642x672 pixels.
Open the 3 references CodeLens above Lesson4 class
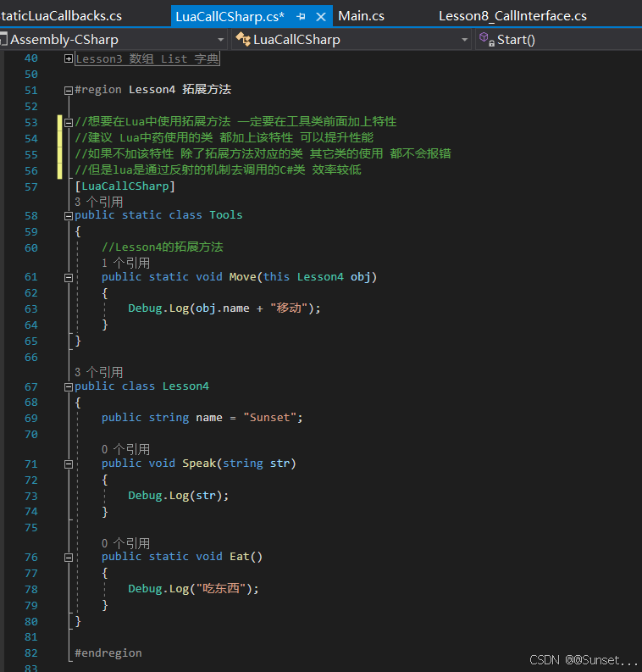pos(99,371)
